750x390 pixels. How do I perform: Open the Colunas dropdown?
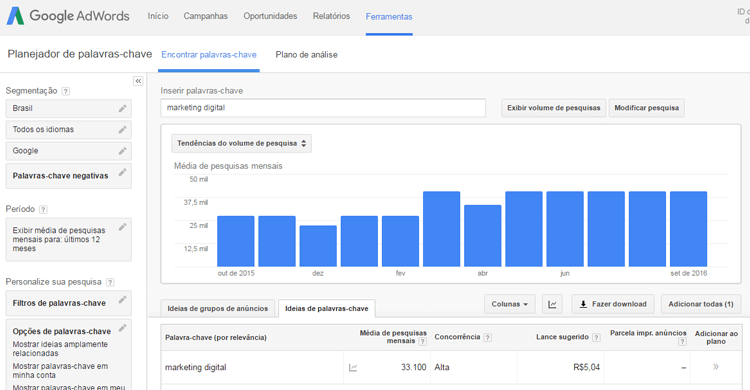[509, 304]
